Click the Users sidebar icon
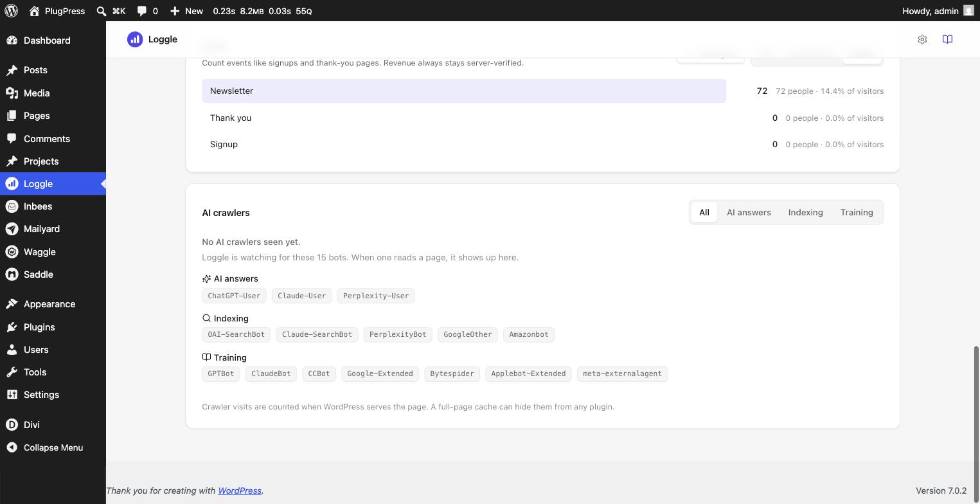Screen dimensions: 980x504 (12, 350)
